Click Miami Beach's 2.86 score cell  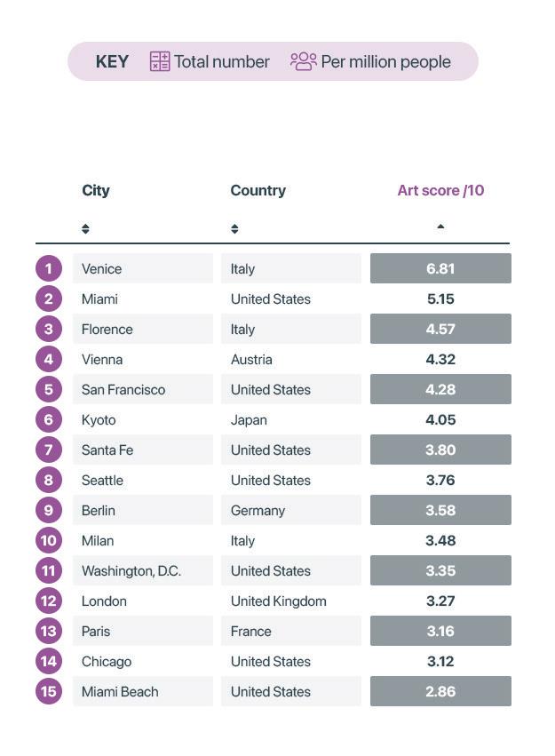coord(440,691)
